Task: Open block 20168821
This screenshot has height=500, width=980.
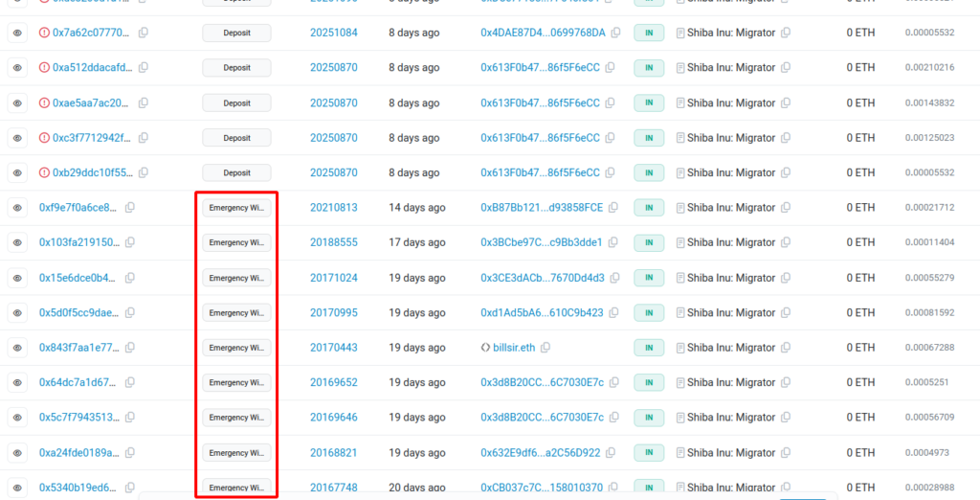Action: tap(334, 452)
